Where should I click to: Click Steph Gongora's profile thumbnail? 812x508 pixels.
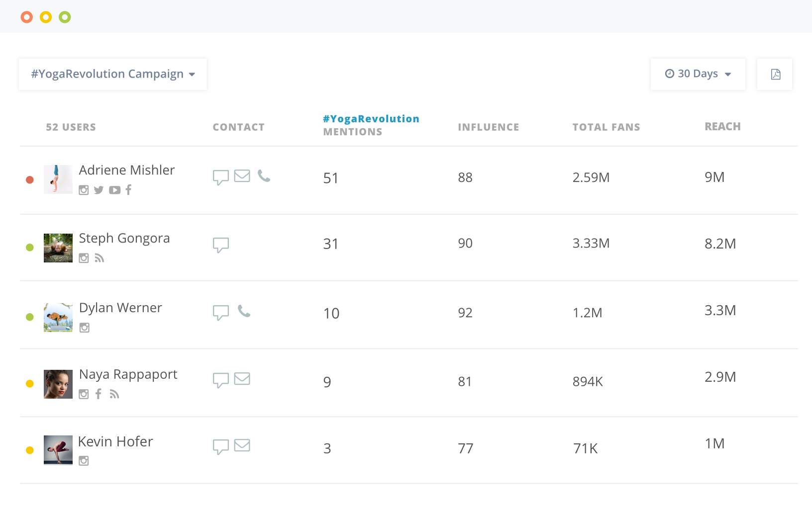pos(58,248)
